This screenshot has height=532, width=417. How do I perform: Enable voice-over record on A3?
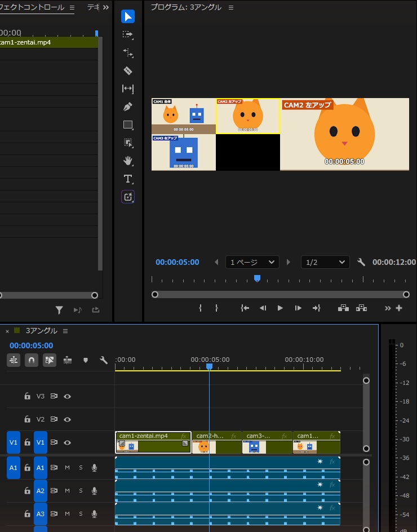pos(94,513)
